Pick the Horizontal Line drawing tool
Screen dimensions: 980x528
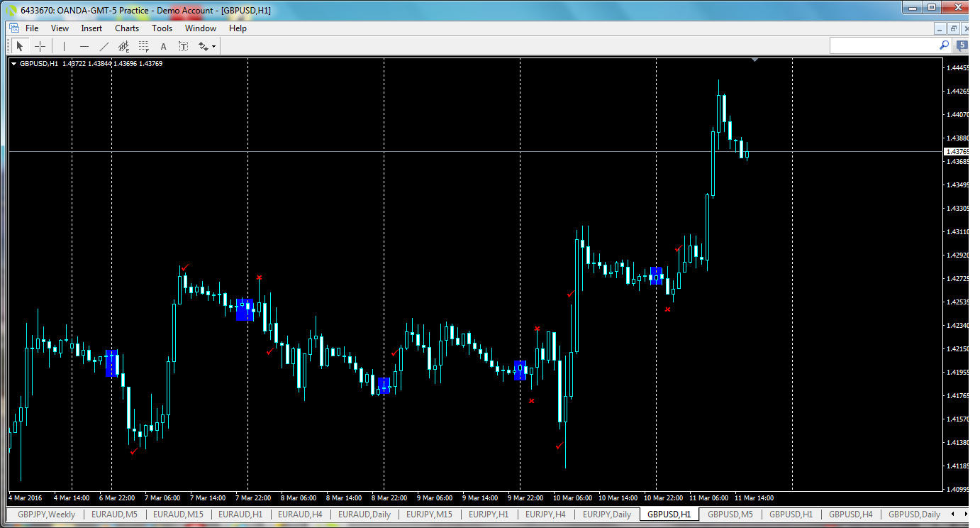(84, 46)
